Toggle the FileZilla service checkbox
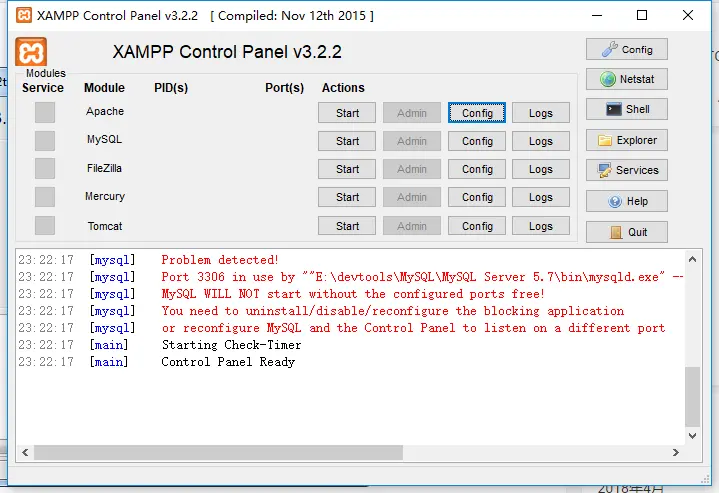The height and width of the screenshot is (493, 719). (x=45, y=169)
